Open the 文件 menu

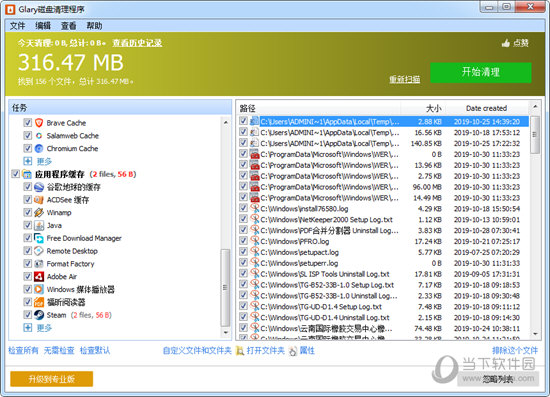[17, 26]
